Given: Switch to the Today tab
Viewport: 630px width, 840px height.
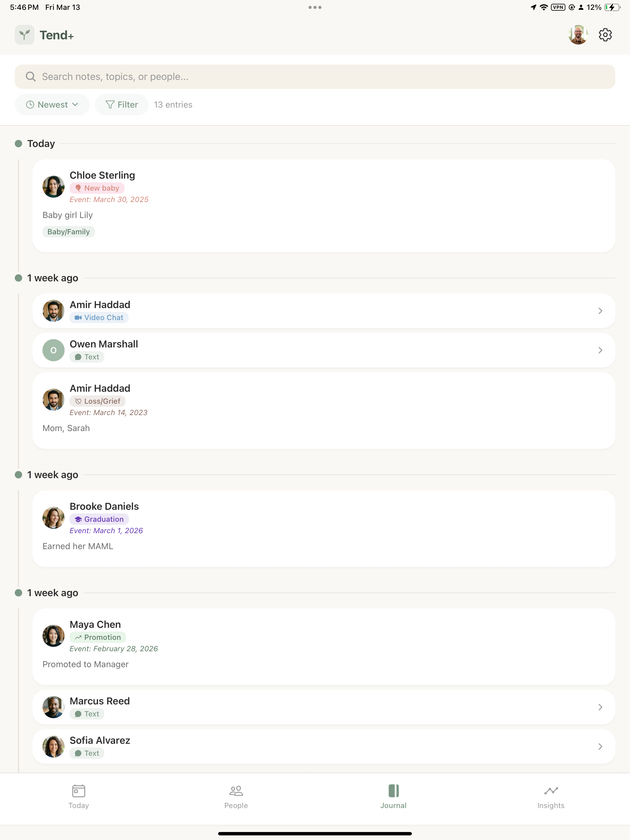Looking at the screenshot, I should (79, 797).
